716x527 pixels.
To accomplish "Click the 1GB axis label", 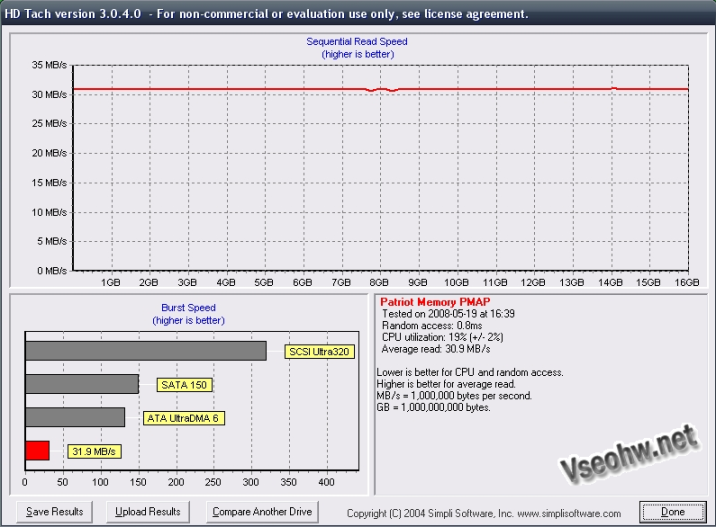I will (x=111, y=282).
